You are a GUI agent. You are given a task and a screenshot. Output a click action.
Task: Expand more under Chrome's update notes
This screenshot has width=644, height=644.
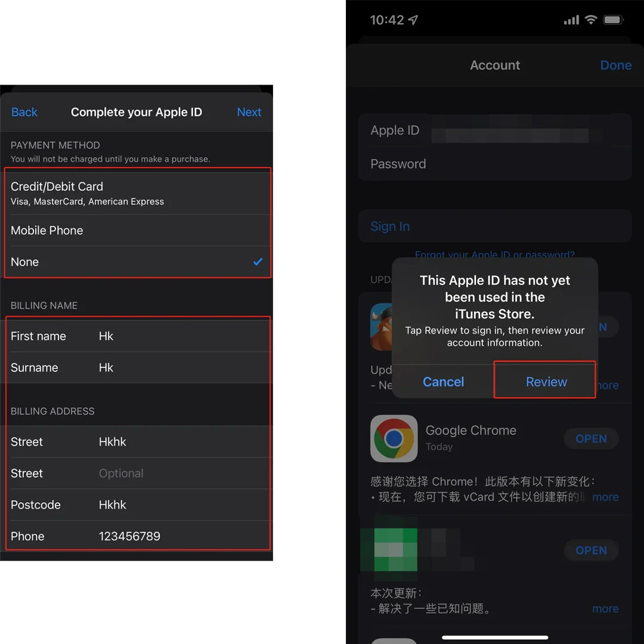606,497
